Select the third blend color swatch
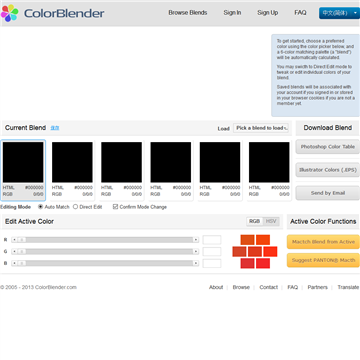Image resolution: width=360 pixels, height=360 pixels. coord(121,162)
